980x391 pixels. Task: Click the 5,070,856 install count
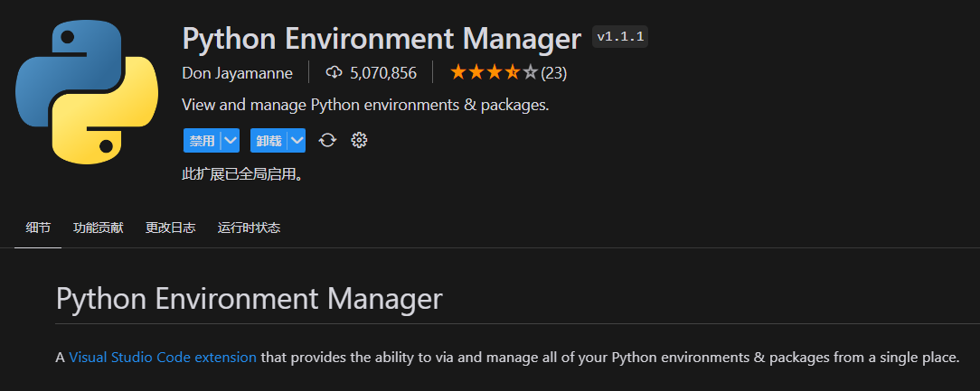(383, 73)
